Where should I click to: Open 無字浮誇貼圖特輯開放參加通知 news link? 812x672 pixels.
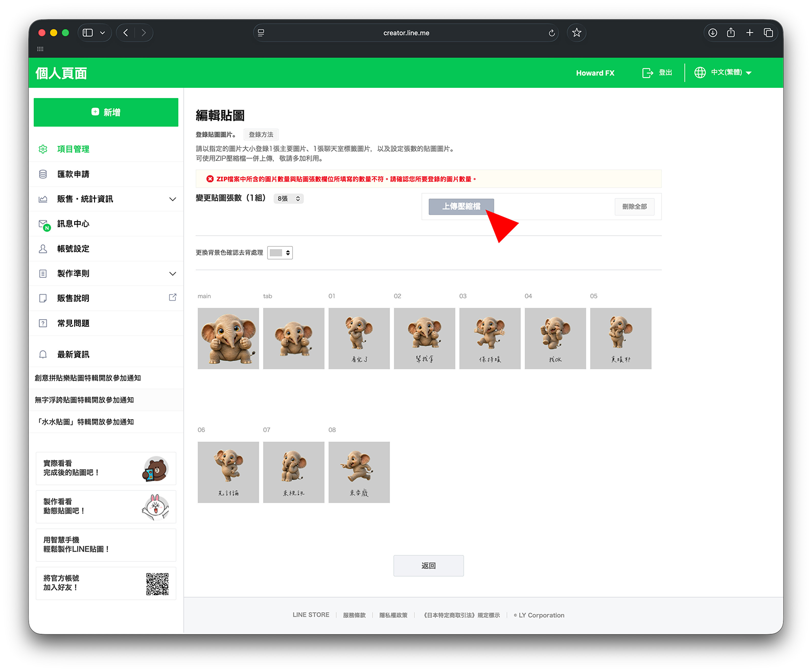tap(84, 400)
